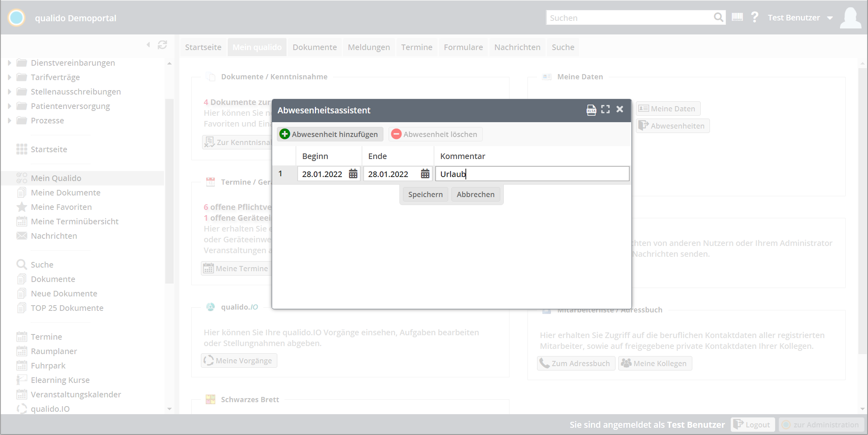The image size is (868, 435).
Task: Open Nachrichten envelope item in sidebar
Action: click(54, 236)
